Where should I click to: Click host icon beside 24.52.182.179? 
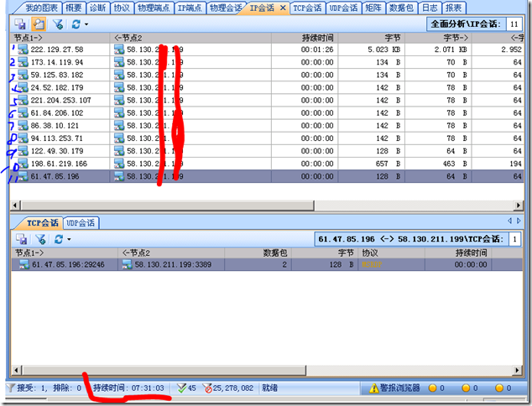point(23,87)
